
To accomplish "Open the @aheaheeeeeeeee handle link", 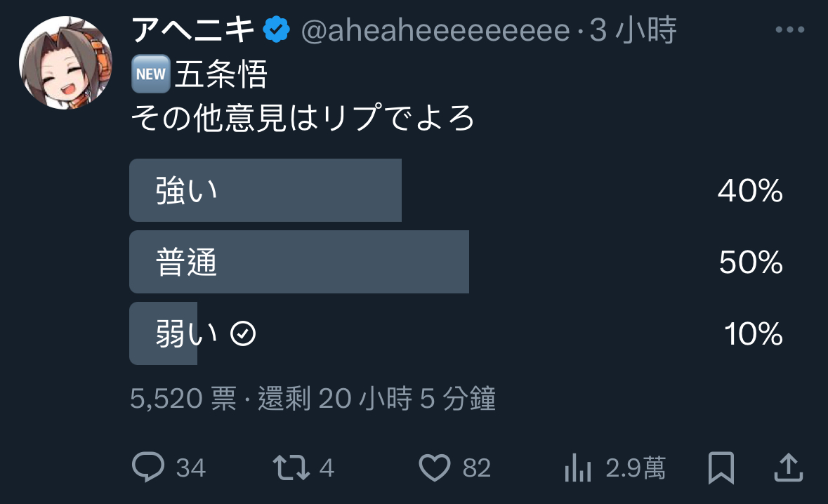I will click(435, 31).
